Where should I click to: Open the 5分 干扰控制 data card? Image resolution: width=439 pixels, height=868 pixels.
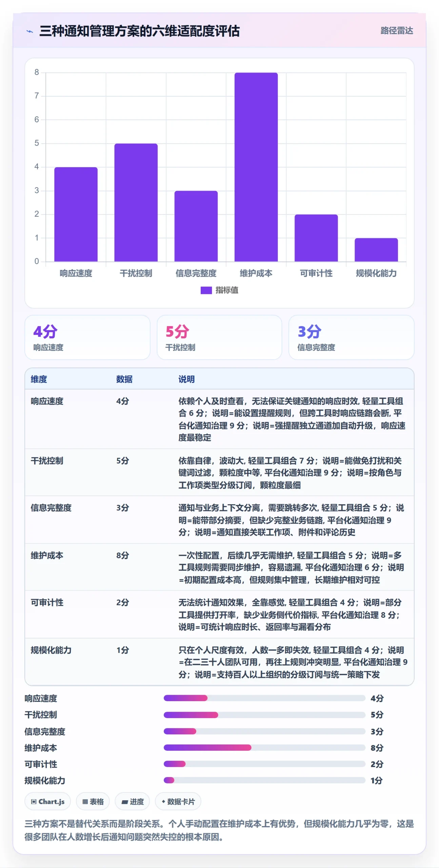pyautogui.click(x=219, y=337)
